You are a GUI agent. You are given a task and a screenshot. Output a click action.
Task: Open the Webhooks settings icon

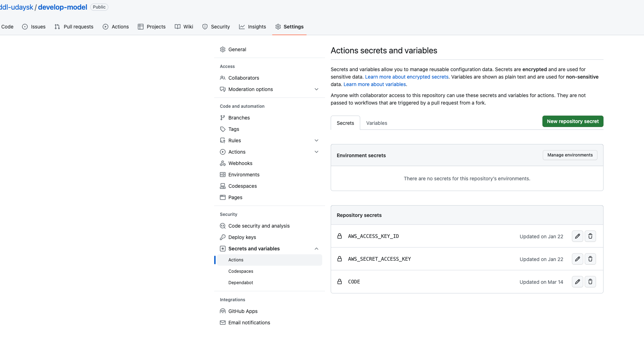click(x=223, y=163)
